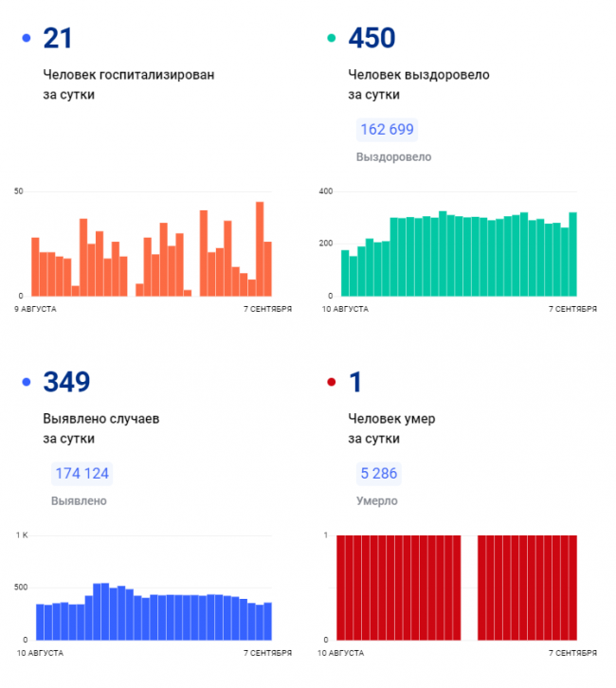This screenshot has width=616, height=688.
Task: Click the 'Умерло' caption under the total
Action: 377,501
